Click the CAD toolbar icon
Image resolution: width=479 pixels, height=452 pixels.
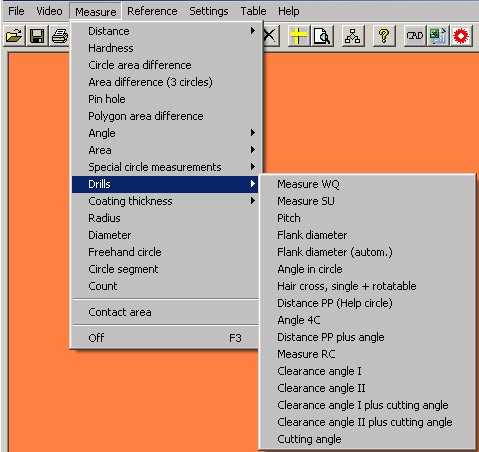[x=415, y=36]
